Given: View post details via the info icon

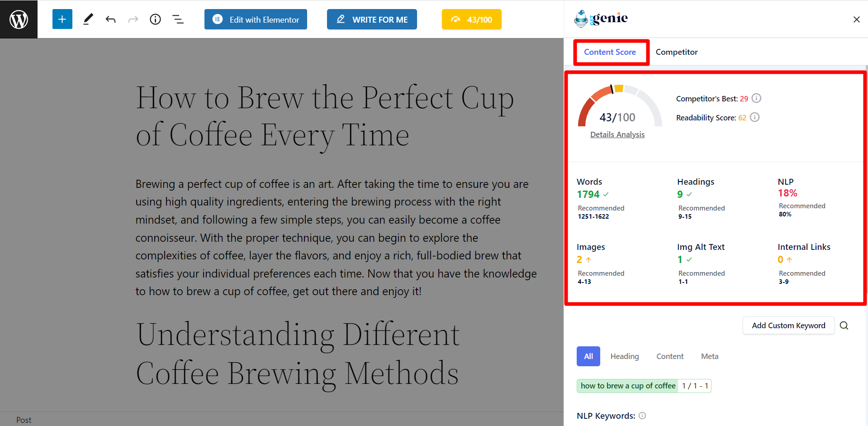Looking at the screenshot, I should (x=155, y=19).
